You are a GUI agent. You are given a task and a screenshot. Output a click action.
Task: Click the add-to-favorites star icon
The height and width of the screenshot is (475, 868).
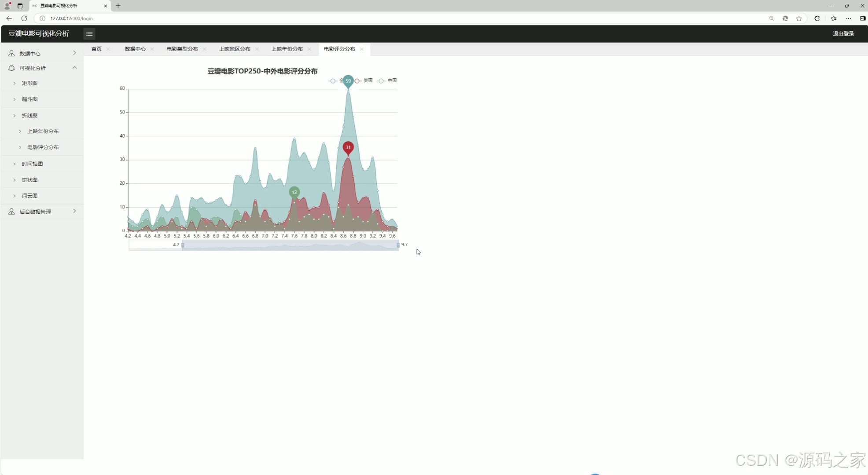[x=799, y=18]
